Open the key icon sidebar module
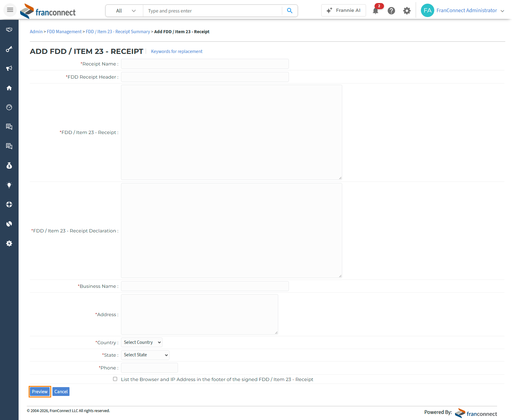This screenshot has width=512, height=420. click(x=9, y=49)
